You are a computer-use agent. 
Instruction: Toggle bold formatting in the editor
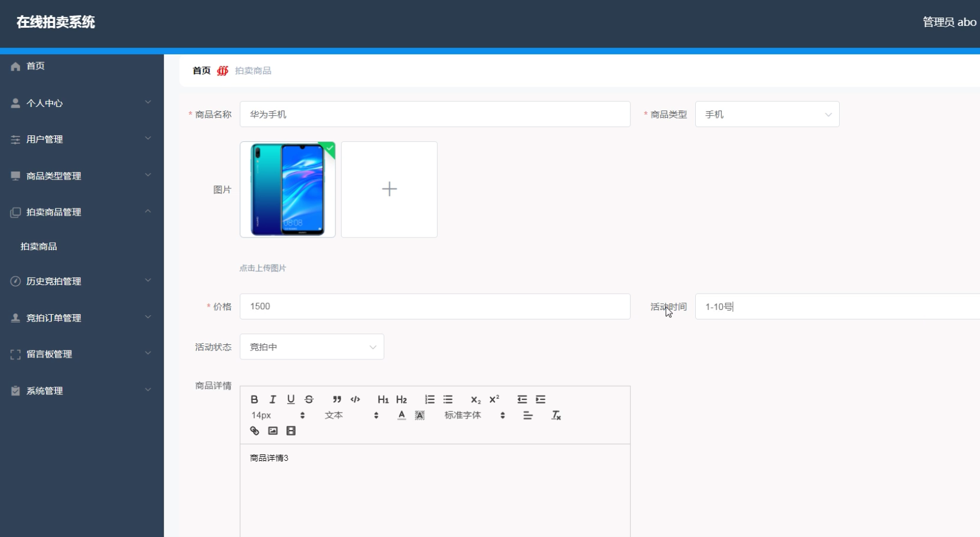click(255, 399)
